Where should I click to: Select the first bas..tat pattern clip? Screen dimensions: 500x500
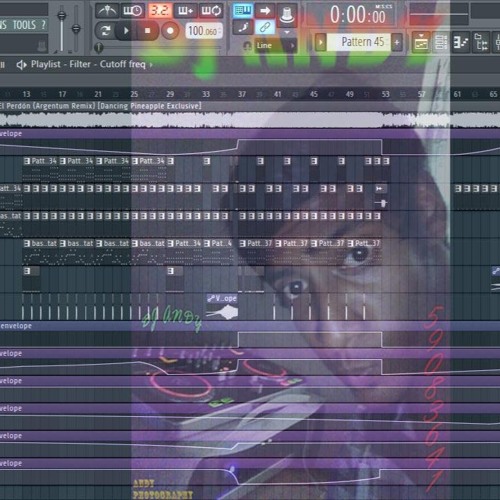click(x=40, y=252)
